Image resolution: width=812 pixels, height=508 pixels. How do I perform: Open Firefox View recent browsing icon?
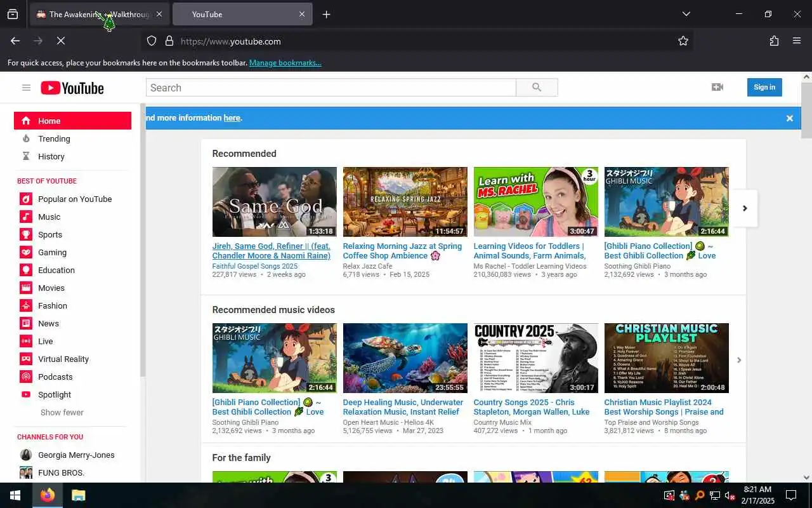click(x=13, y=14)
